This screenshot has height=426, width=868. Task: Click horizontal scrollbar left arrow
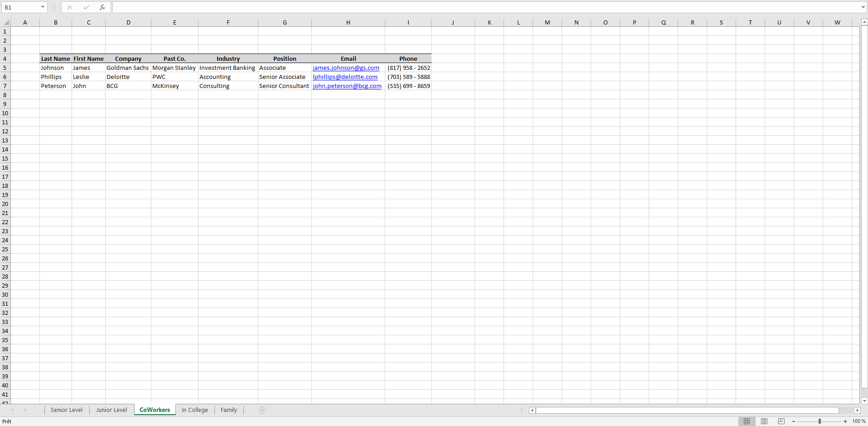532,410
